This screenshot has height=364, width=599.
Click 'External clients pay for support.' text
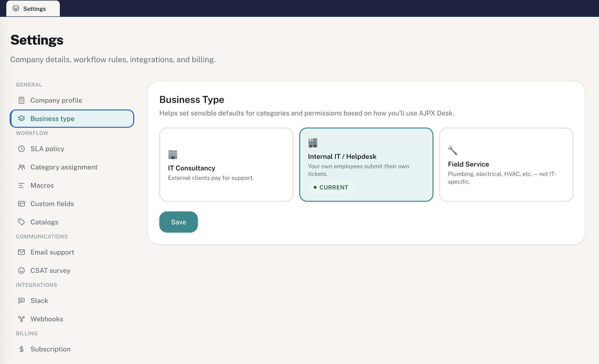(211, 178)
